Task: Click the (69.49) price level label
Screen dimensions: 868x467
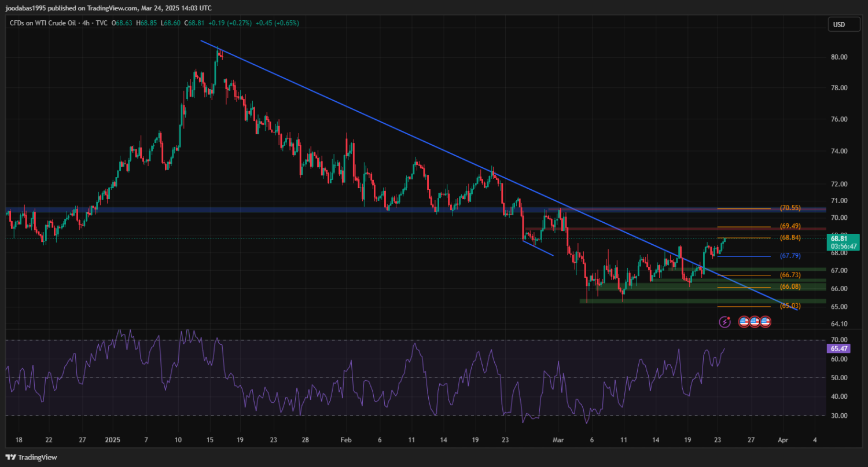Action: point(790,226)
